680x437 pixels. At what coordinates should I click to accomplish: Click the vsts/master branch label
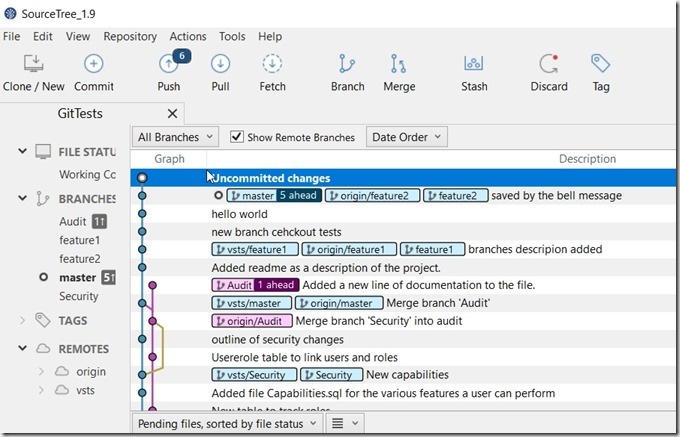pyautogui.click(x=252, y=303)
